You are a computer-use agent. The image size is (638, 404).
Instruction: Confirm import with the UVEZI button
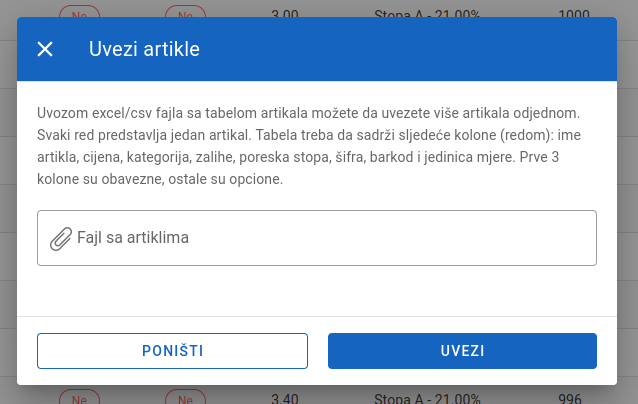[462, 351]
